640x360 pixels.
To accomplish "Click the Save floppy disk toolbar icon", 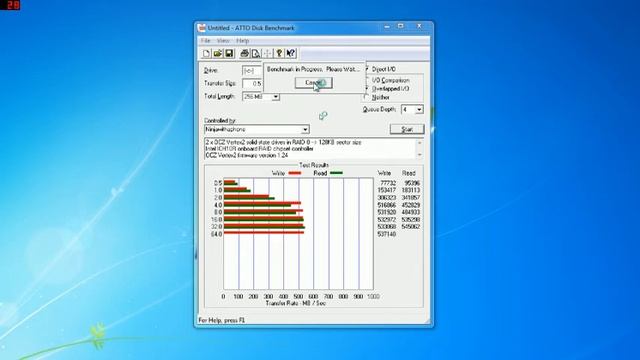I will (229, 53).
